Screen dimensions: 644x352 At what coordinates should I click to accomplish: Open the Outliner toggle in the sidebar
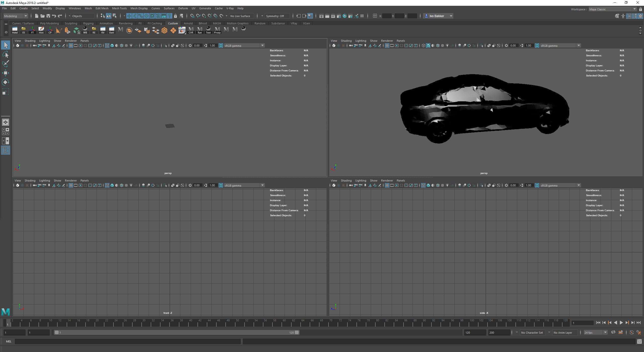point(6,150)
